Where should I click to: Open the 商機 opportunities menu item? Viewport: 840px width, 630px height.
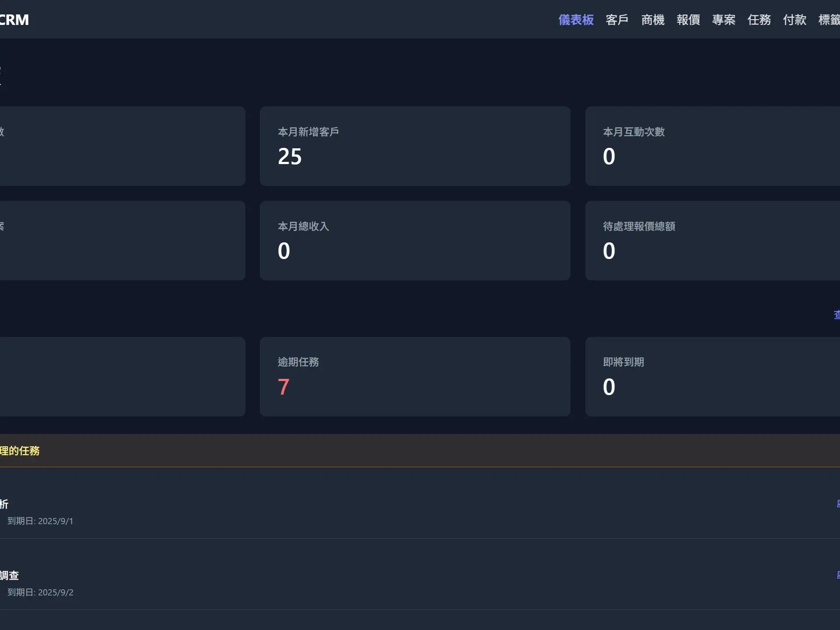653,20
